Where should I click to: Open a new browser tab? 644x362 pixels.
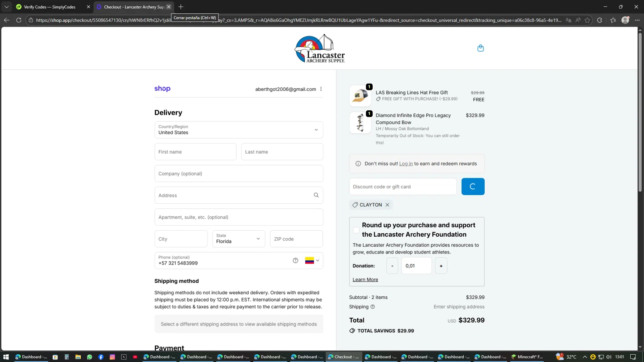181,7
